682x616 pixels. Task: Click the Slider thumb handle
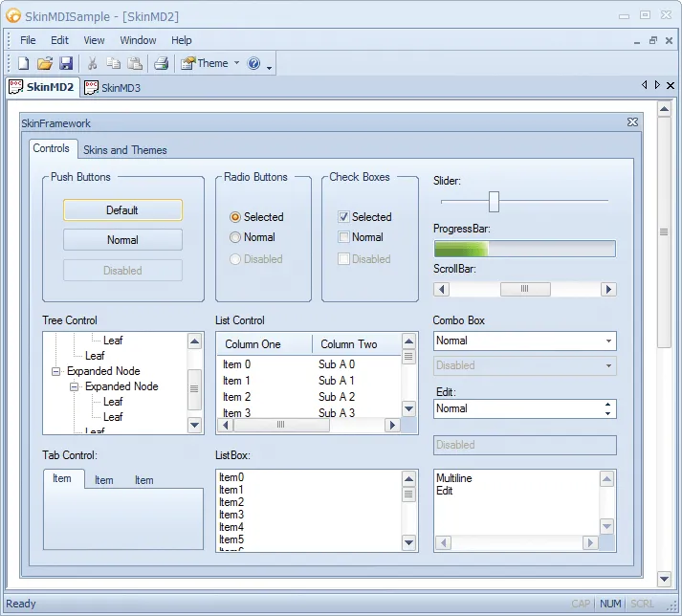coord(494,202)
